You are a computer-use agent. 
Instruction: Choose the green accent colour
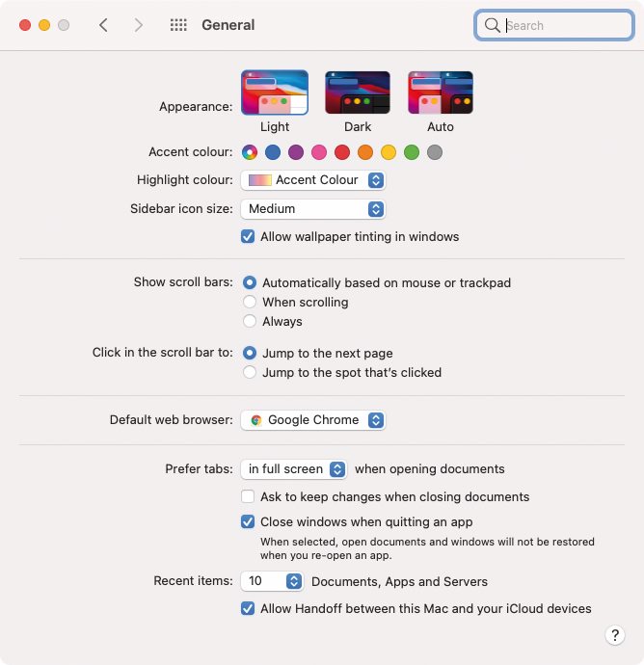click(x=412, y=152)
